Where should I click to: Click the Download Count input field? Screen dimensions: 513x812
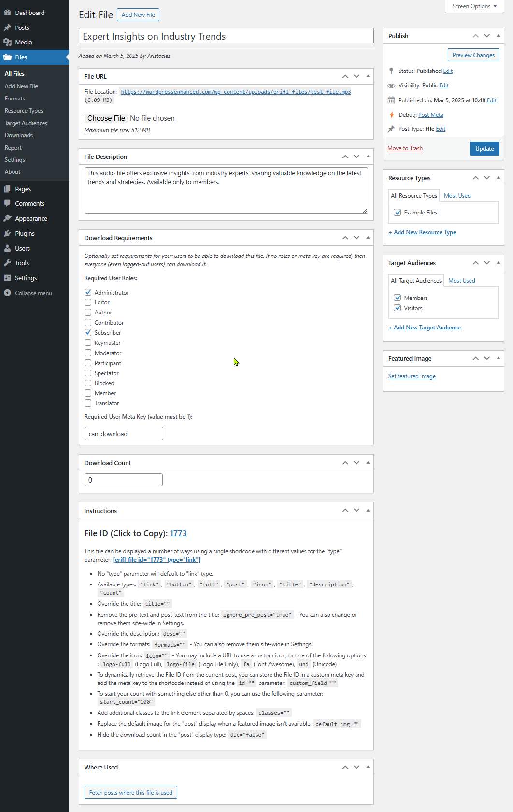click(x=124, y=480)
